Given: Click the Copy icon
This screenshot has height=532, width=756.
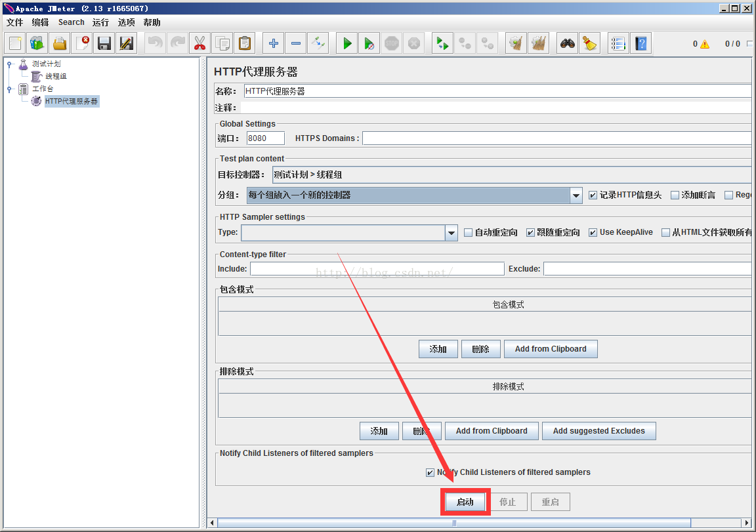Looking at the screenshot, I should tap(222, 43).
